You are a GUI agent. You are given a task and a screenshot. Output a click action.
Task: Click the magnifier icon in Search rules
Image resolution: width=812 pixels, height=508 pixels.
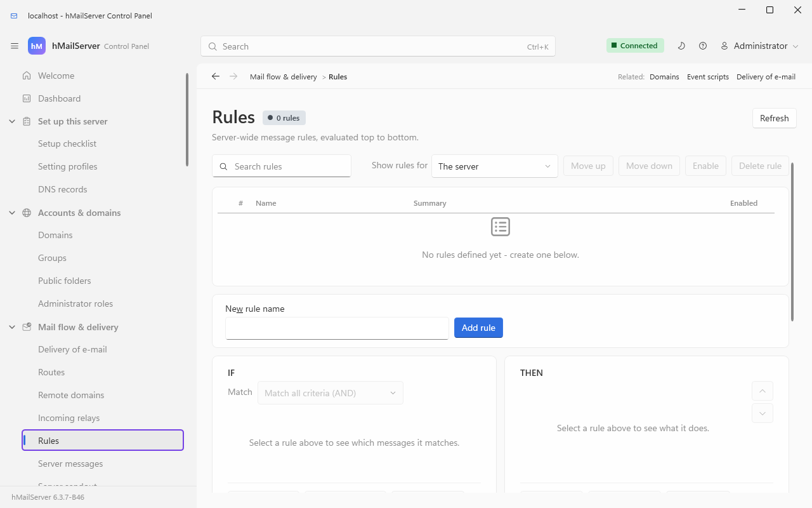(223, 166)
